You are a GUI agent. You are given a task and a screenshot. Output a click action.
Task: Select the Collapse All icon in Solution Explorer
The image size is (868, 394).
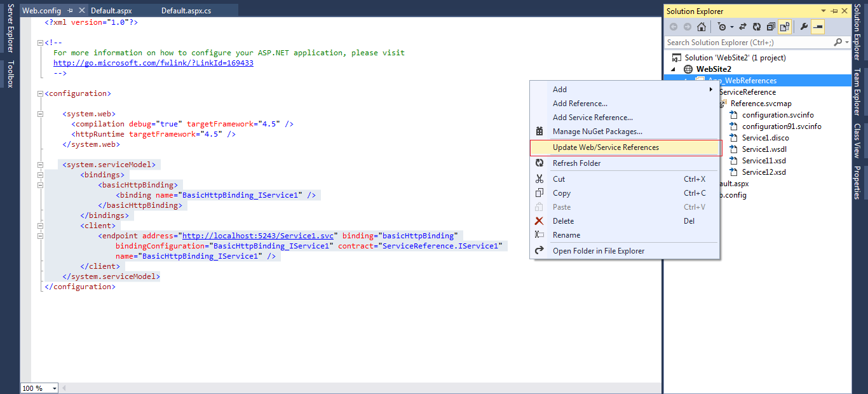771,27
